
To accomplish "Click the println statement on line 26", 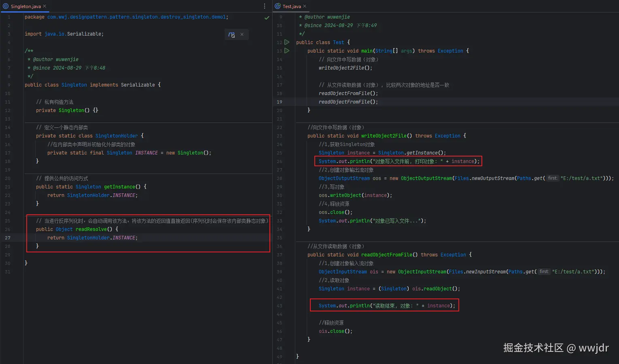I will [399, 161].
